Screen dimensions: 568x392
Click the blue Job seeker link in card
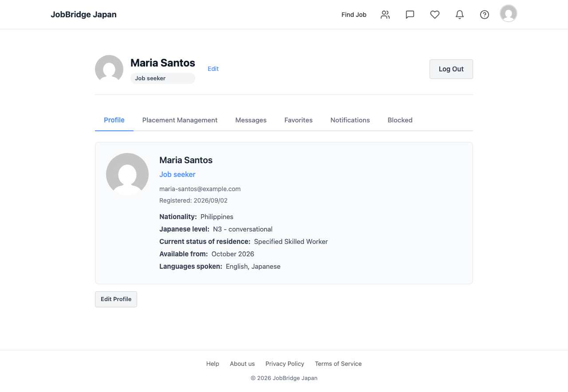pyautogui.click(x=177, y=175)
